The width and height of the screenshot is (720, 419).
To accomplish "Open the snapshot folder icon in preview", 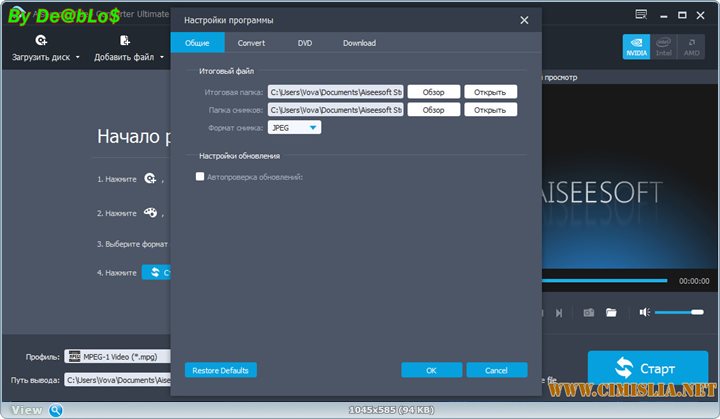I will pyautogui.click(x=611, y=313).
